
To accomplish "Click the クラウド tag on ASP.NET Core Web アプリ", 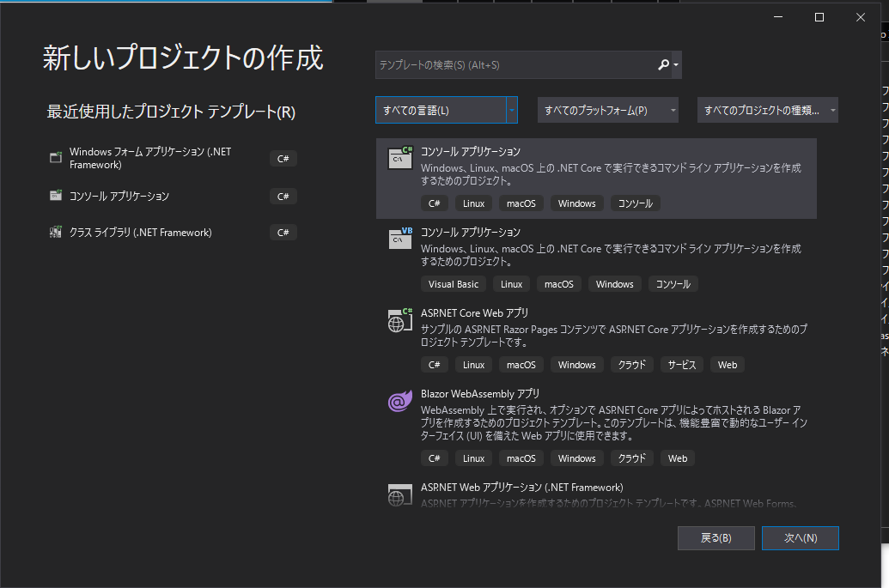I will [x=632, y=364].
